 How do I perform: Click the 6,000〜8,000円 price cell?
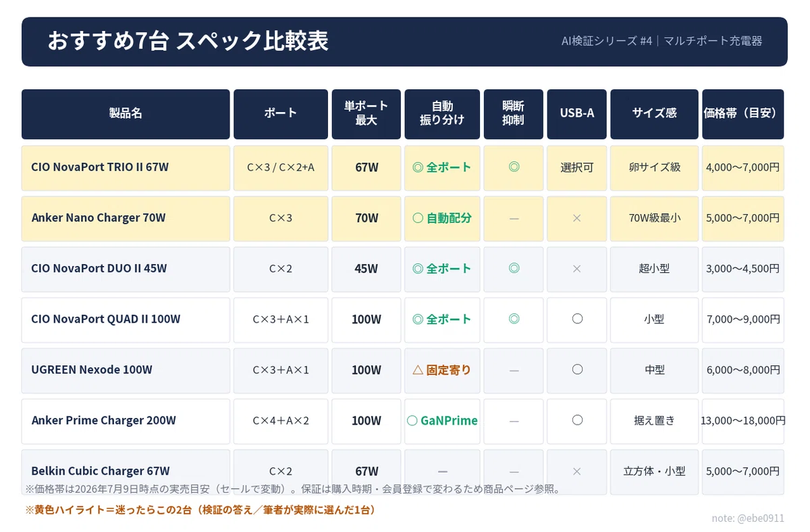[743, 370]
